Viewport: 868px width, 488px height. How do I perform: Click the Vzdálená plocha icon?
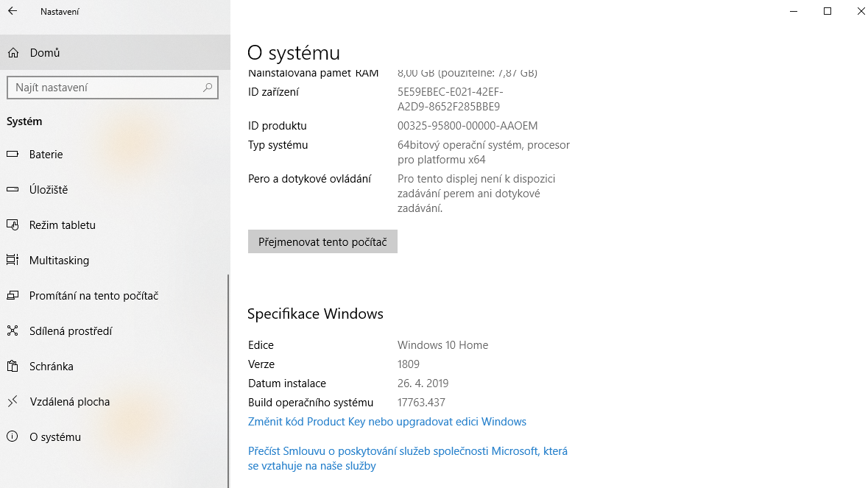coord(13,402)
